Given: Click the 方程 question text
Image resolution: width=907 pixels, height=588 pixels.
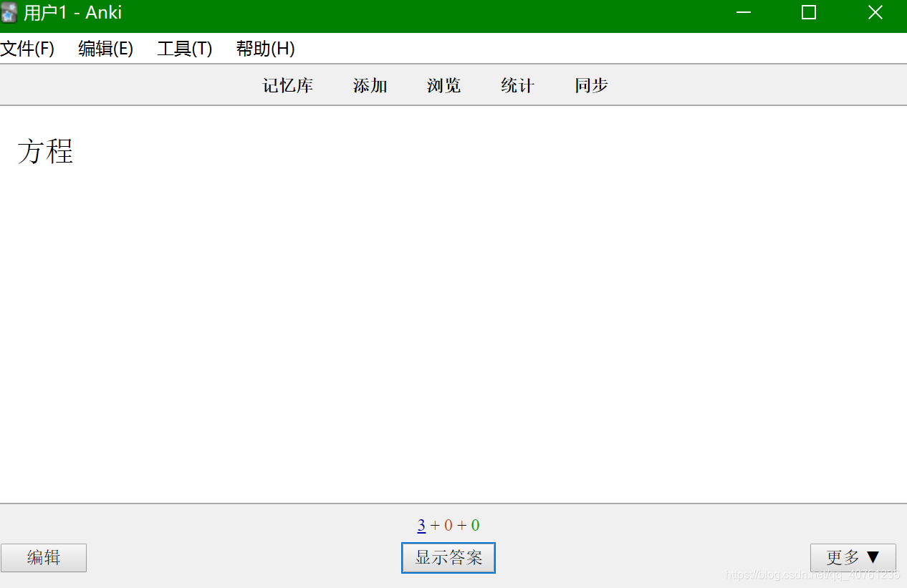Looking at the screenshot, I should coord(45,151).
